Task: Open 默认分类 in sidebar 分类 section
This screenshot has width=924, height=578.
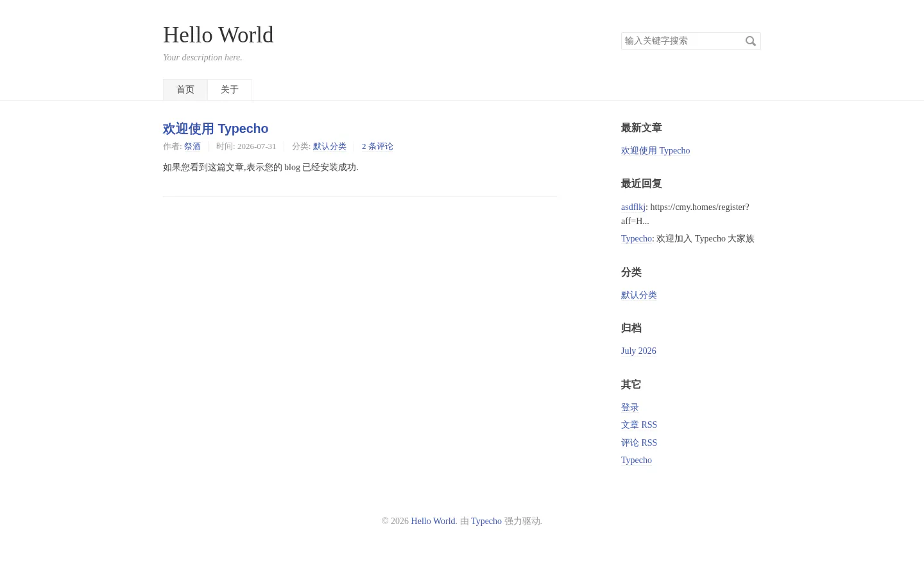Action: point(639,295)
